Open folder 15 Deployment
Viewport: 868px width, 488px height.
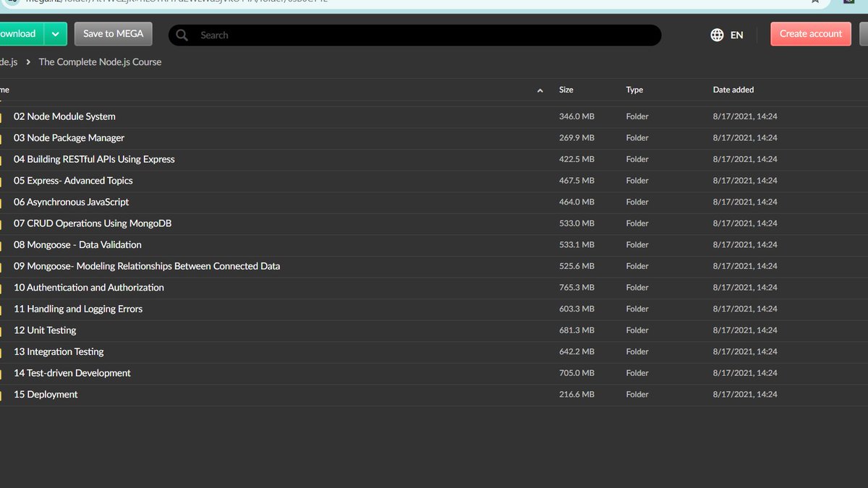point(46,395)
